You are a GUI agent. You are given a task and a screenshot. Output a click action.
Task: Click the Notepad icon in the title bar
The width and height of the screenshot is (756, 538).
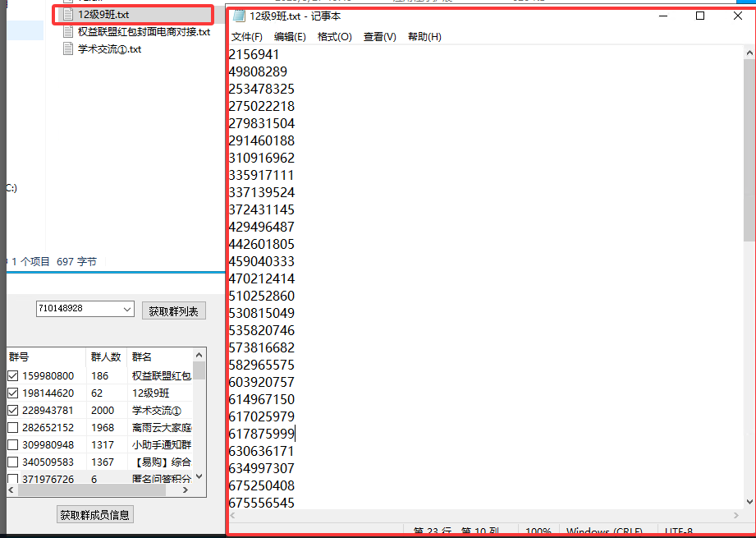point(238,16)
